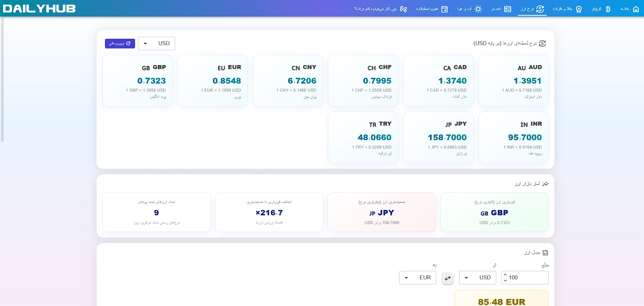Select the CNY 6.7206 rate card
The width and height of the screenshot is (644, 306).
[288, 81]
